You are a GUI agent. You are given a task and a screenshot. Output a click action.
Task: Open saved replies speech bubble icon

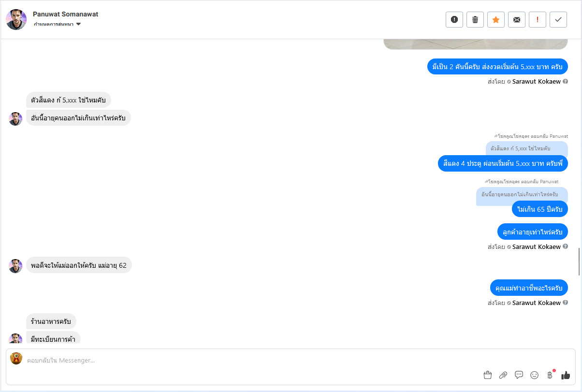point(519,375)
